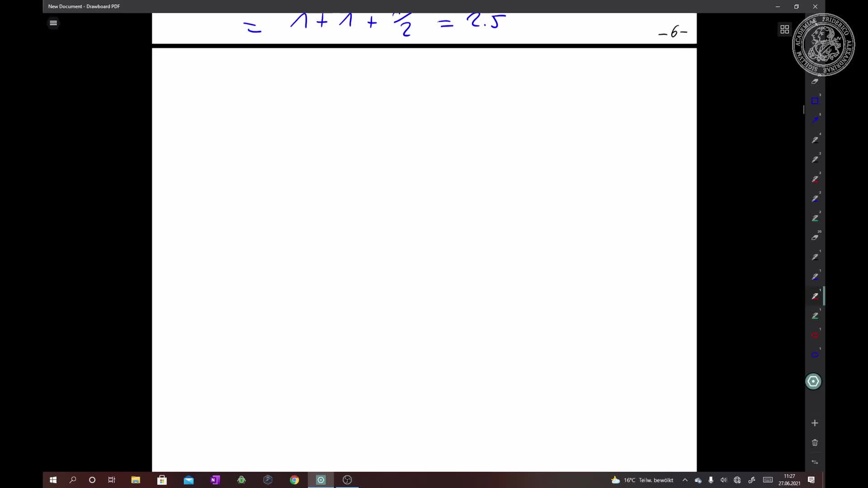Add a new page with the plus button

[815, 423]
